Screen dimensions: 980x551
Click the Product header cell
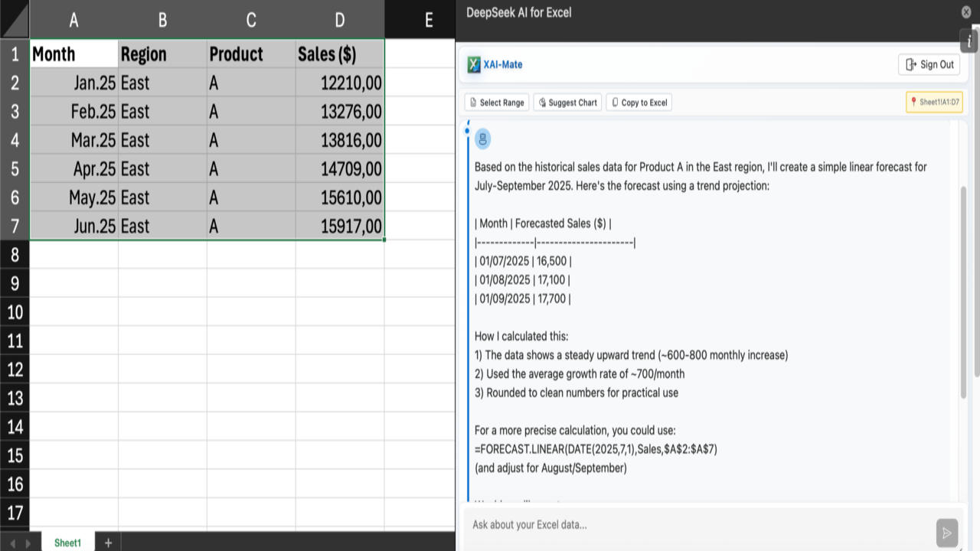(251, 54)
